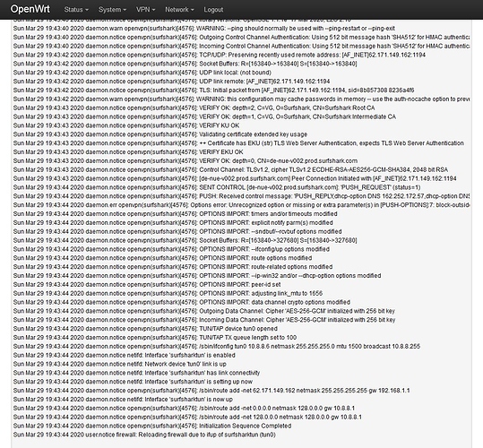
Task: Click the 'Reloading firewall' user.notice log entry
Action: click(x=144, y=435)
